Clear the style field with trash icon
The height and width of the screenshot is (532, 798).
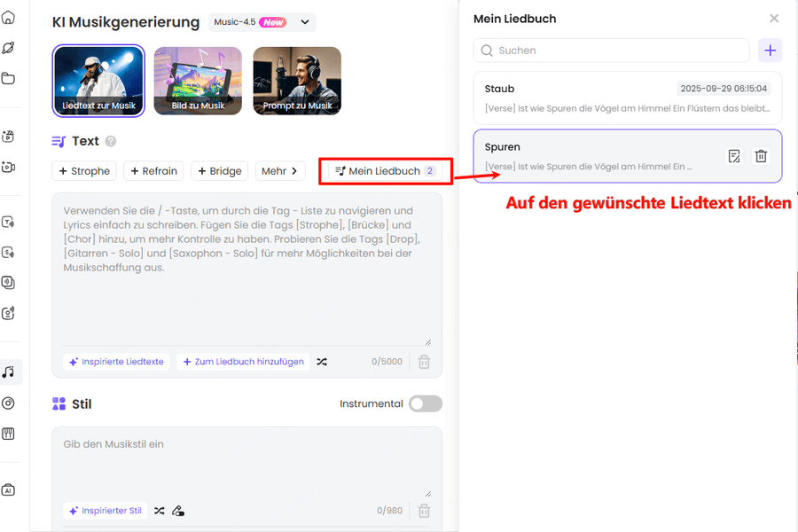tap(424, 511)
